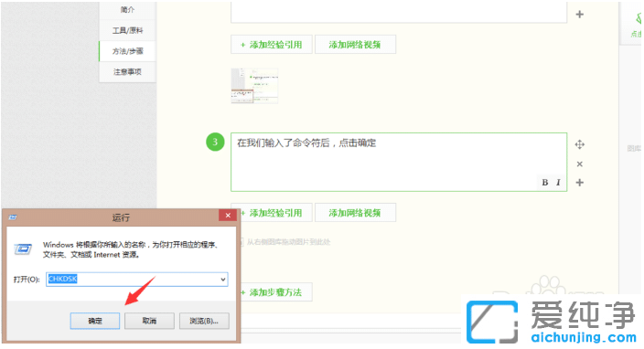Go to the 注意事项 sidebar tab
644x349 pixels.
click(x=127, y=72)
